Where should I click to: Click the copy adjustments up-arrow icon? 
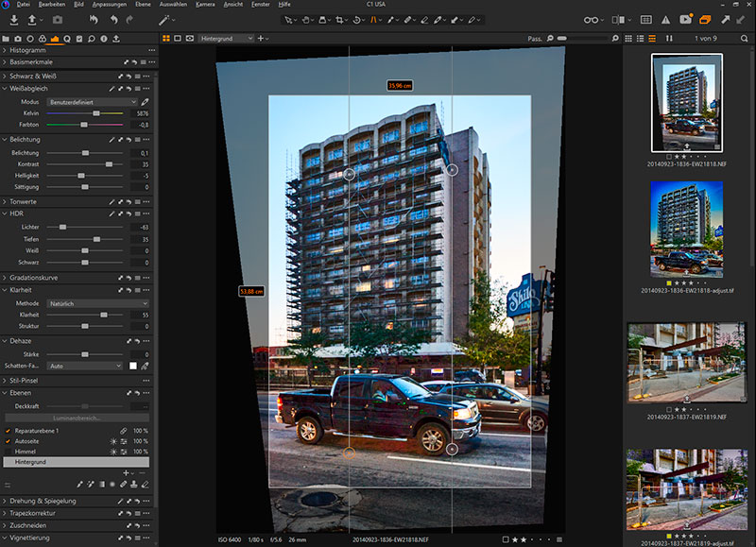click(725, 20)
